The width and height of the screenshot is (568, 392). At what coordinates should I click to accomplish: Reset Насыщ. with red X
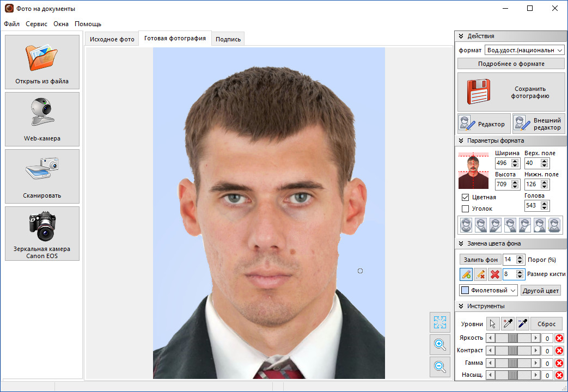coord(559,375)
